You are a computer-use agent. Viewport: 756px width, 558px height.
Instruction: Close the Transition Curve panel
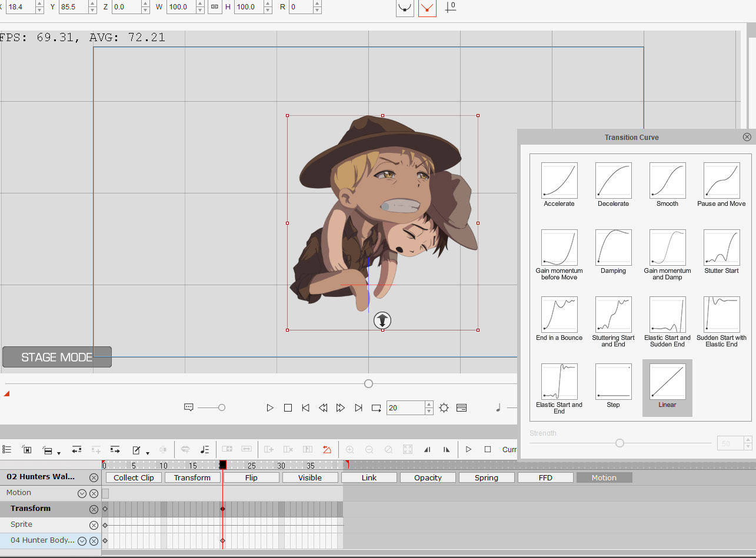(747, 137)
